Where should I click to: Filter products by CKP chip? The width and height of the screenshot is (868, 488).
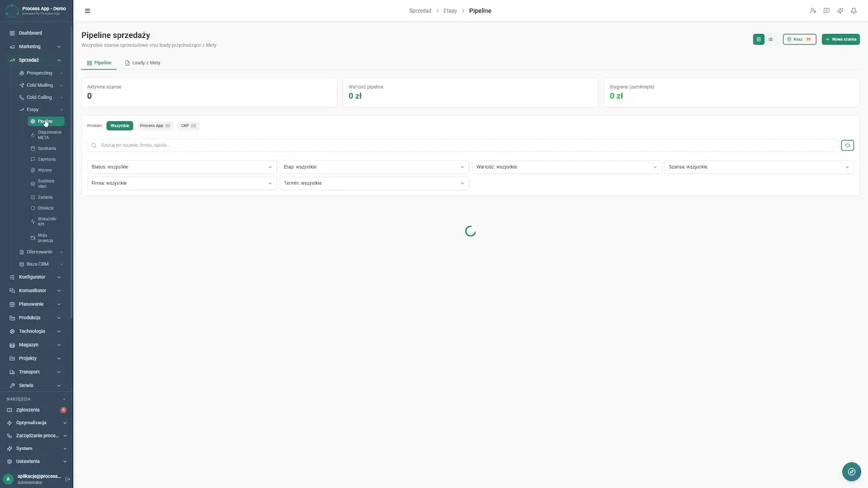[x=189, y=126]
